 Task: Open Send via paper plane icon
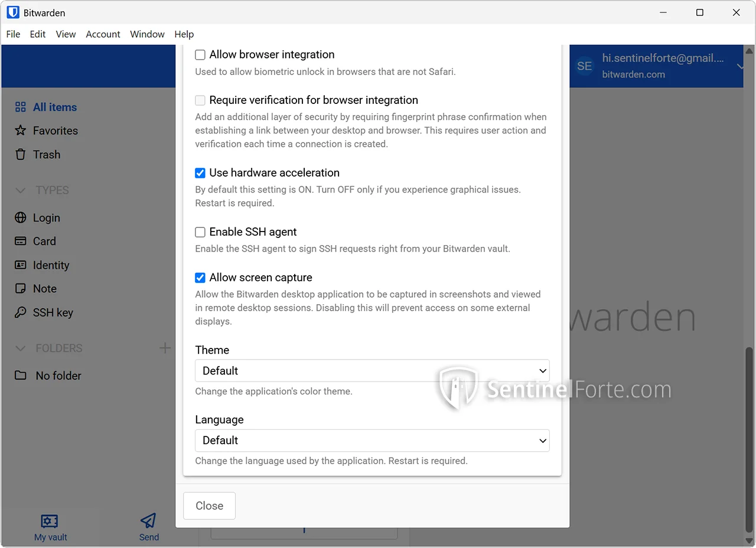pos(148,520)
